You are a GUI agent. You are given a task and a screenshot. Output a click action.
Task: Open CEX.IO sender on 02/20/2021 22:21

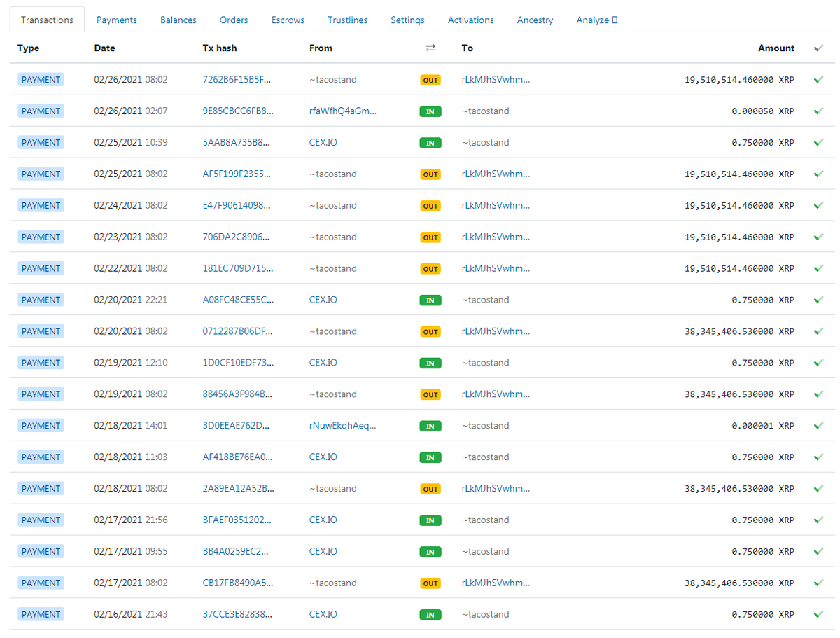pos(323,300)
